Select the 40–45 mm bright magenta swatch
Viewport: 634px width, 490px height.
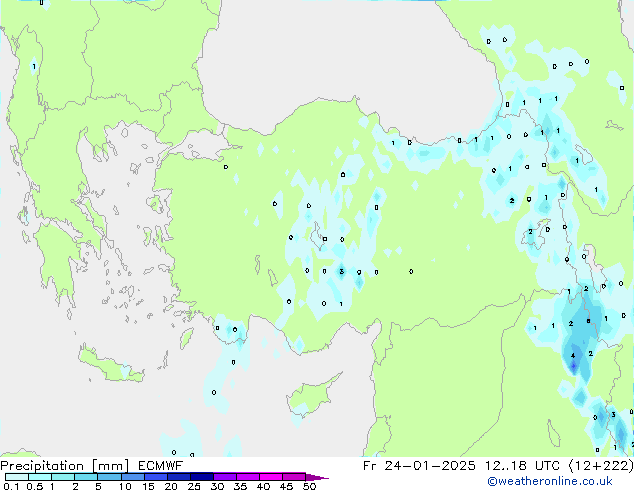(x=271, y=477)
